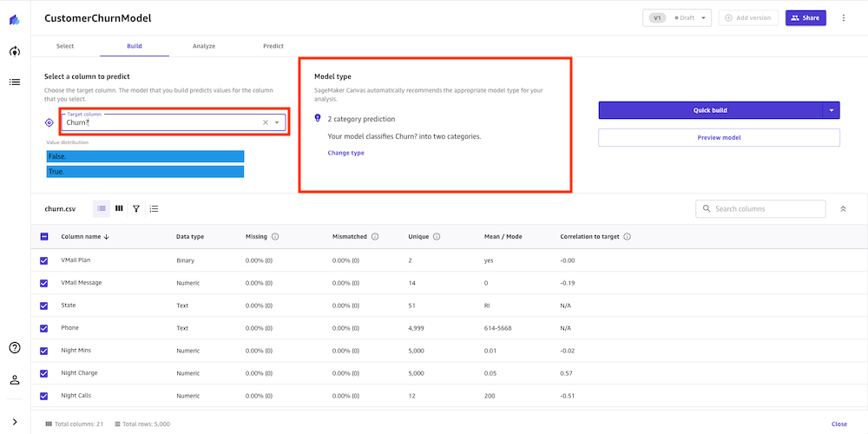Uncheck the VMail Message column
The width and height of the screenshot is (868, 434).
pyautogui.click(x=44, y=283)
